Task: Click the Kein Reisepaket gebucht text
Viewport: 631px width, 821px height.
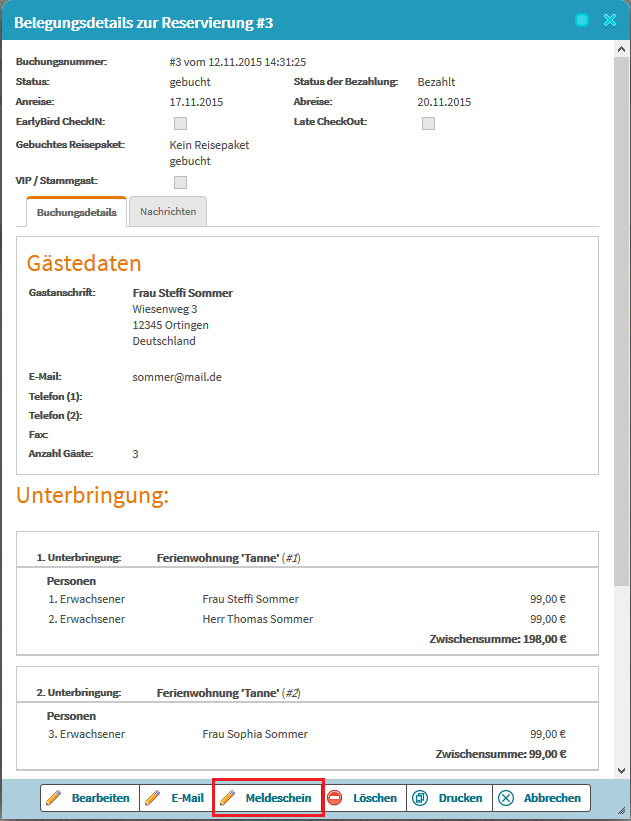Action: [x=209, y=153]
